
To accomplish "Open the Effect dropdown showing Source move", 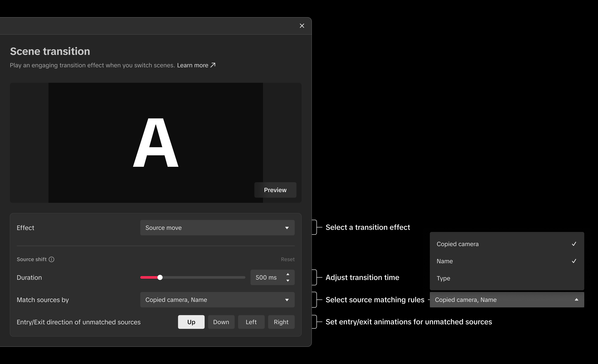I will pos(217,228).
